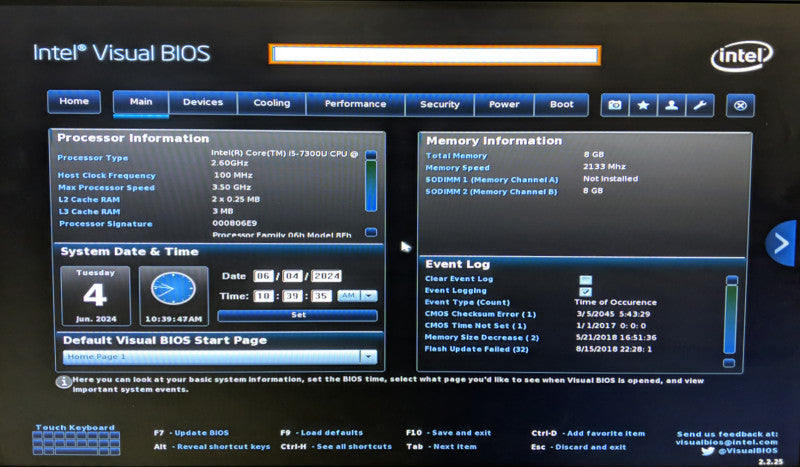Edit the seconds field 35
Image resolution: width=800 pixels, height=467 pixels.
pyautogui.click(x=321, y=296)
